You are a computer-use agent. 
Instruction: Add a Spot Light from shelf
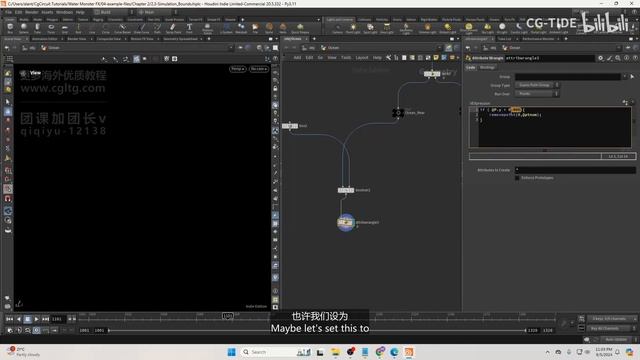pos(370,28)
